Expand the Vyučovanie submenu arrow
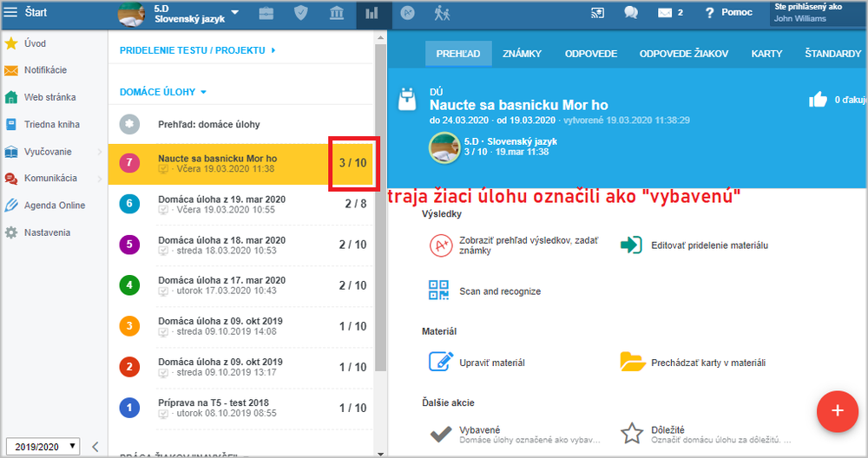 click(x=100, y=152)
